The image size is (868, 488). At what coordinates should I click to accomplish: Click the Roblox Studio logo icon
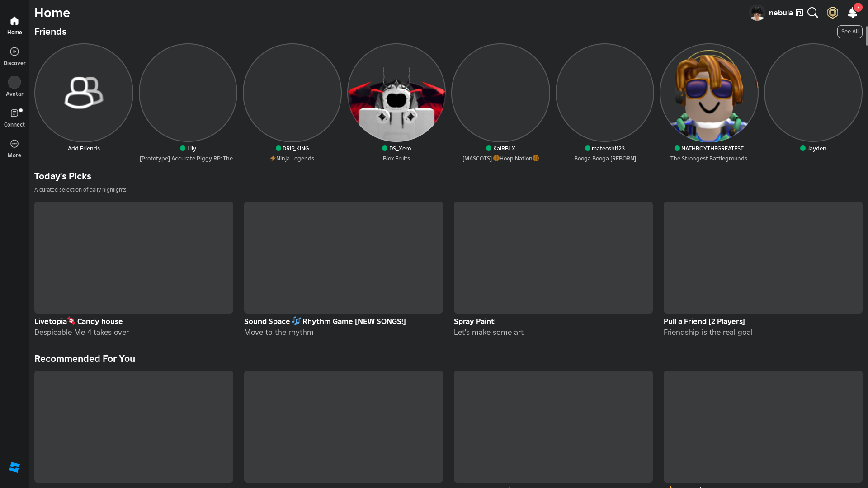(14, 467)
